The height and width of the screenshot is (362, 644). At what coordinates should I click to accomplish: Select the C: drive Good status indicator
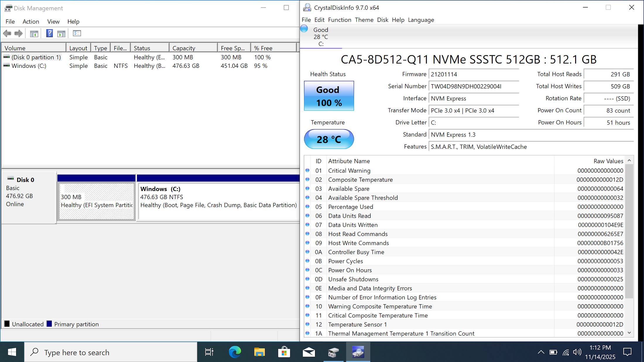321,37
